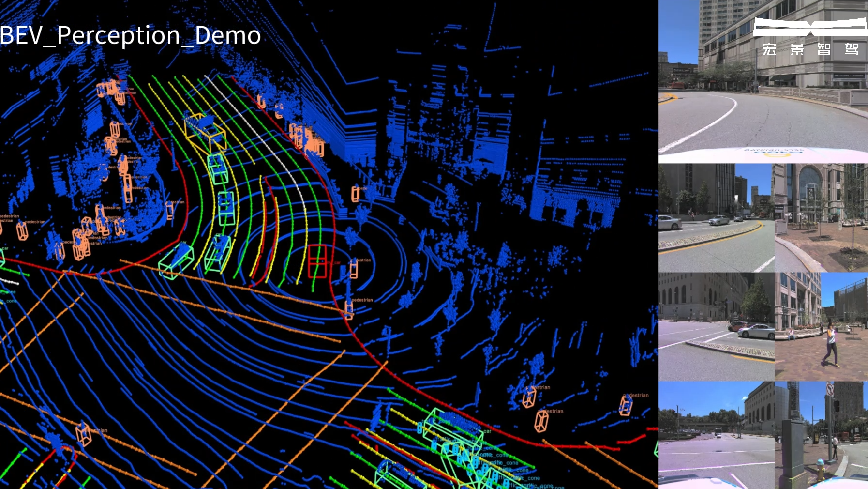Click the 宏景智驾 logo
The height and width of the screenshot is (489, 868).
[x=810, y=37]
